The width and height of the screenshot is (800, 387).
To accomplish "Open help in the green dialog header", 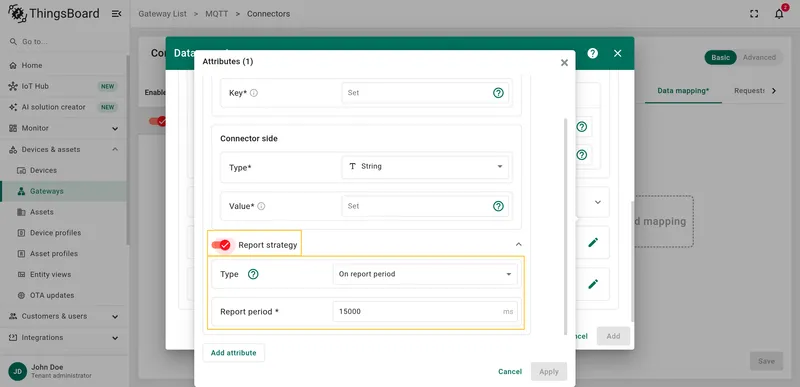I will 592,53.
